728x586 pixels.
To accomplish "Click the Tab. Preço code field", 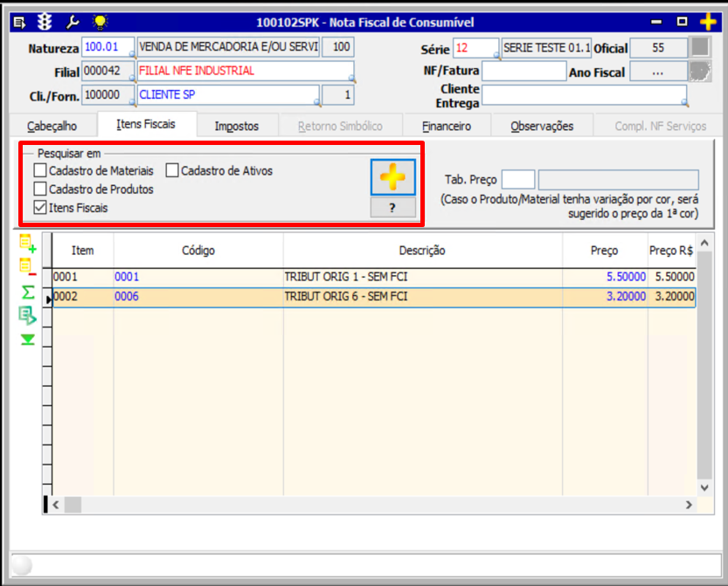I will pos(518,179).
